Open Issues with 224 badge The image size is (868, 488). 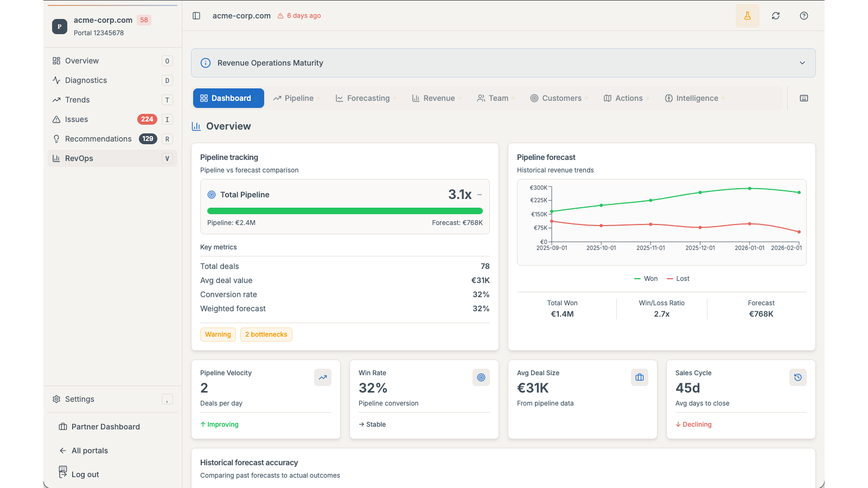(x=112, y=119)
